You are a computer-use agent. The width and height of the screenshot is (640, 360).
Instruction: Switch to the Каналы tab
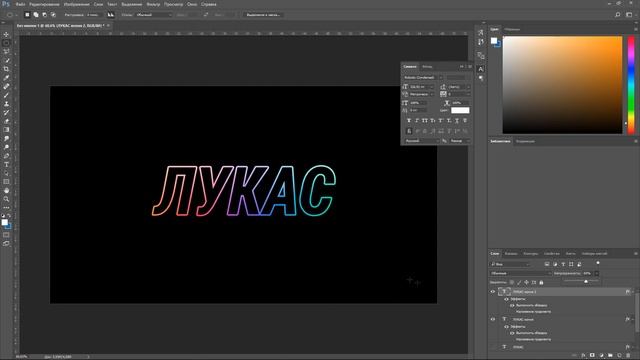click(511, 254)
